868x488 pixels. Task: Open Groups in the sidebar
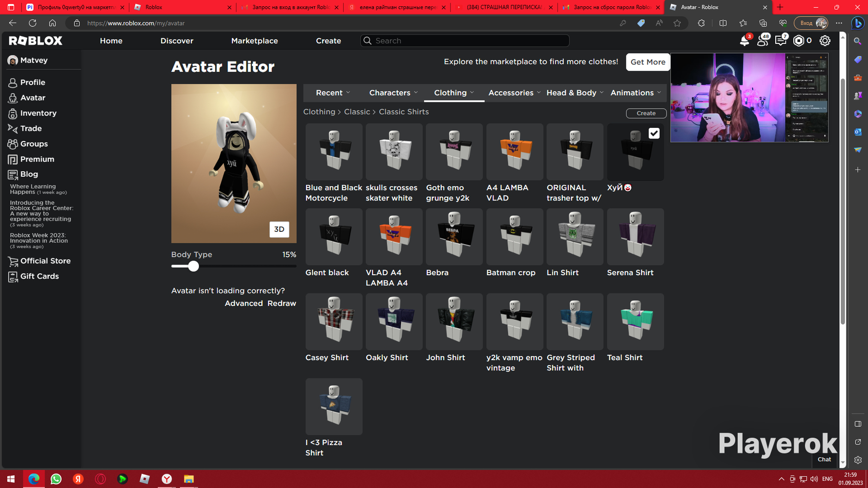pyautogui.click(x=34, y=144)
